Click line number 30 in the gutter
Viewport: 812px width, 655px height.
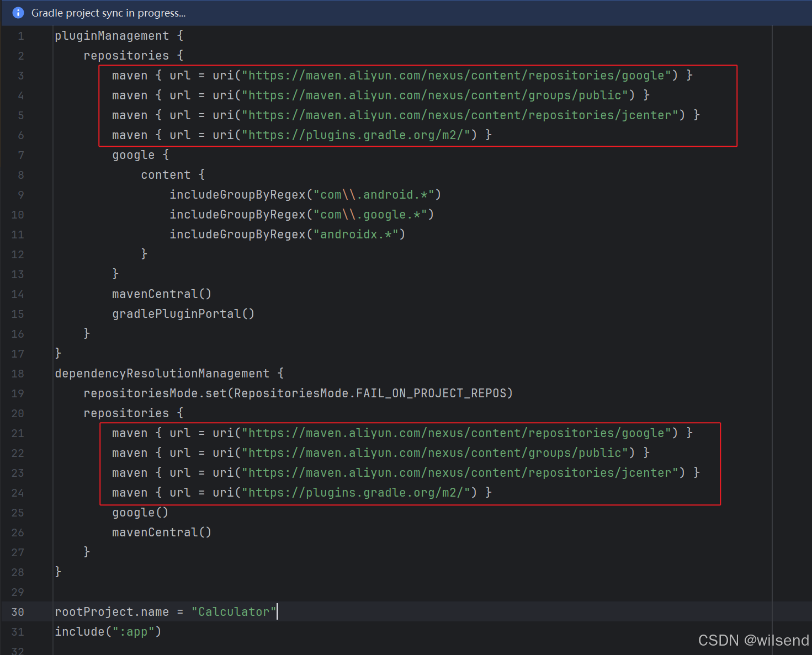17,612
